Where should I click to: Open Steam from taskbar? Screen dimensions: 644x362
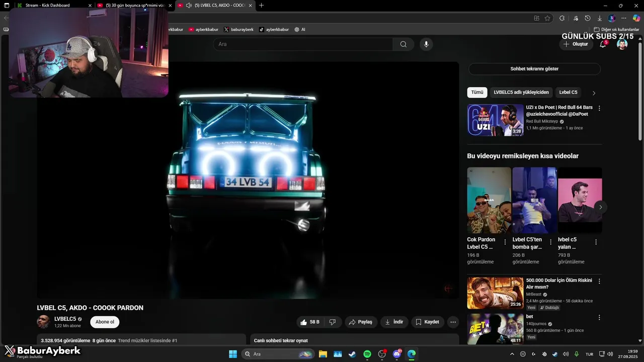[352, 354]
